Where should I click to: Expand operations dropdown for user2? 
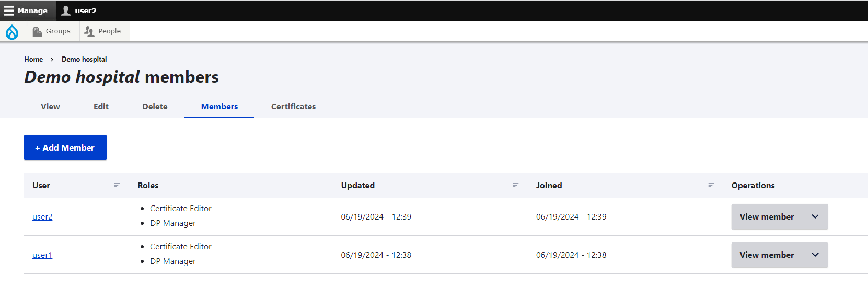(x=815, y=216)
